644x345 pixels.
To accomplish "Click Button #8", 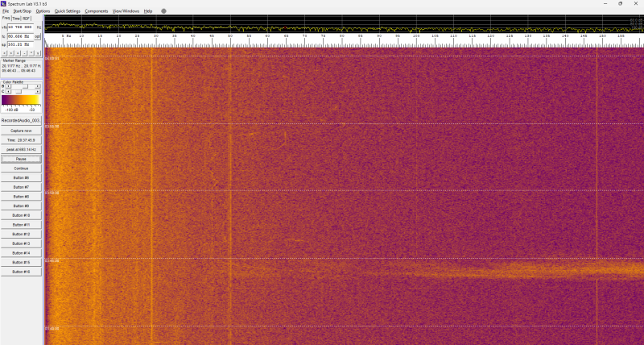I will click(x=21, y=197).
